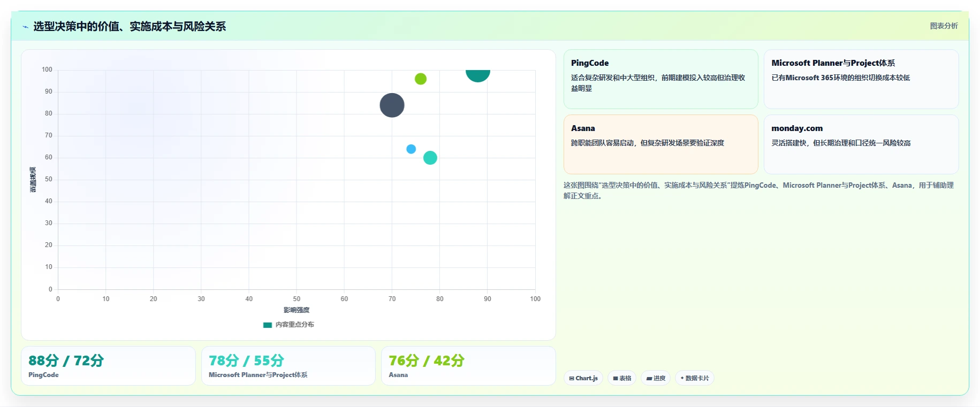Select the monday.com info card

(861, 144)
